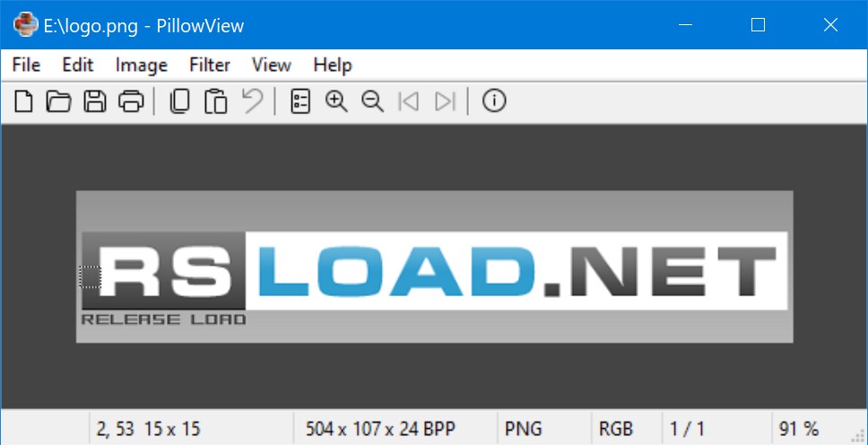The image size is (868, 445).
Task: Click the Undo arrow icon
Action: 253,101
